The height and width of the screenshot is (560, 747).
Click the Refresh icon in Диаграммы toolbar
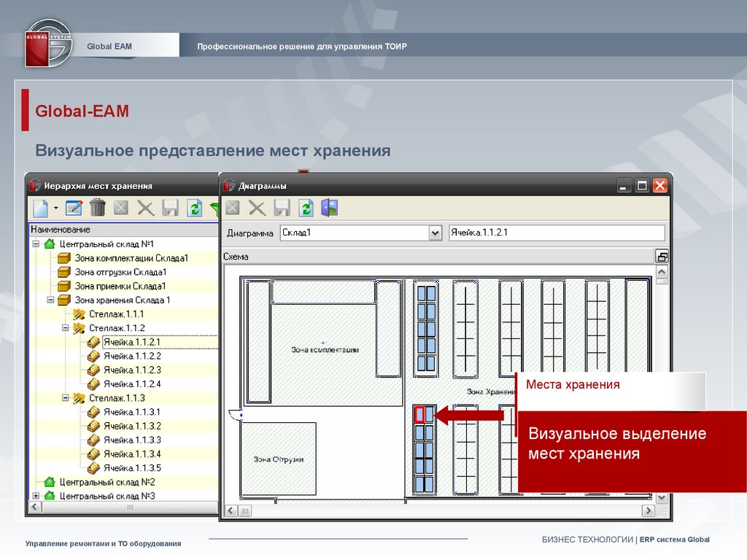tap(306, 208)
